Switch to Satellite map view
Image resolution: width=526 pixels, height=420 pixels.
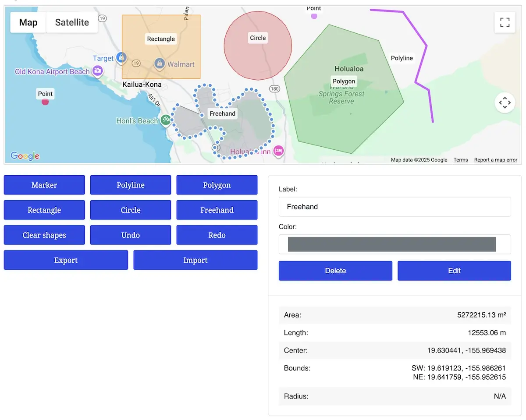(x=72, y=22)
